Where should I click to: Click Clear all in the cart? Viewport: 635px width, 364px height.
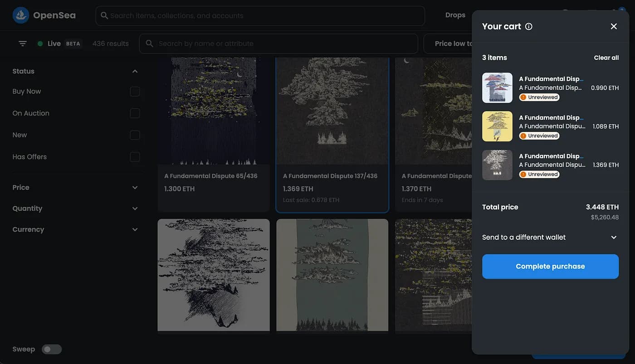pos(606,58)
